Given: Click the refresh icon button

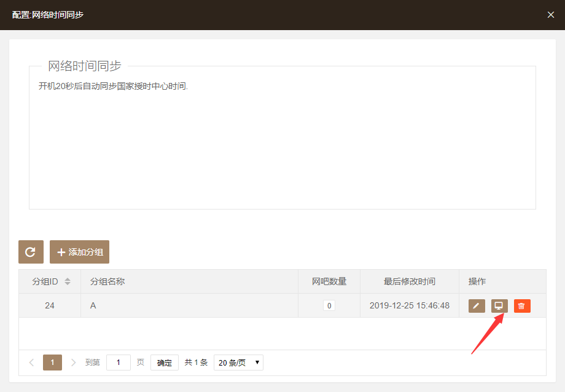Looking at the screenshot, I should 31,252.
